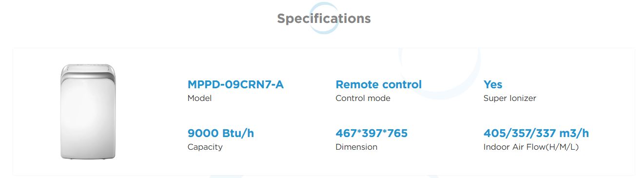The image size is (644, 178).
Task: Click the Yes value for Super Ionizer
Action: 493,84
